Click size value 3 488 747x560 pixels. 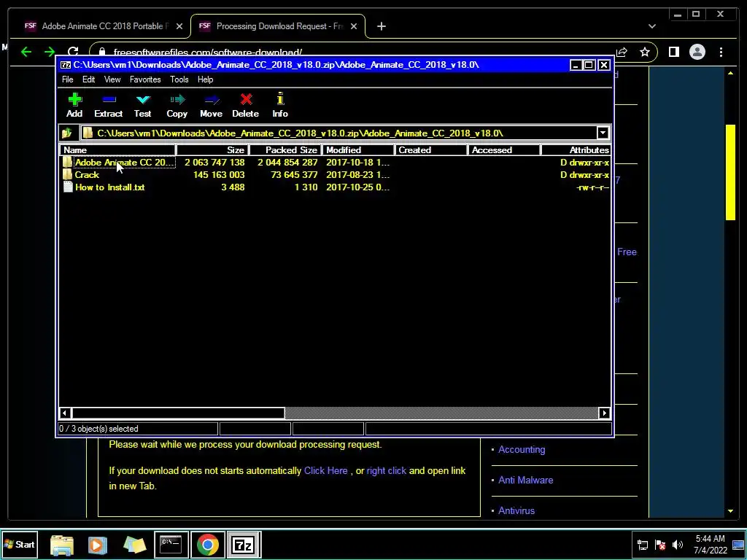coord(233,187)
